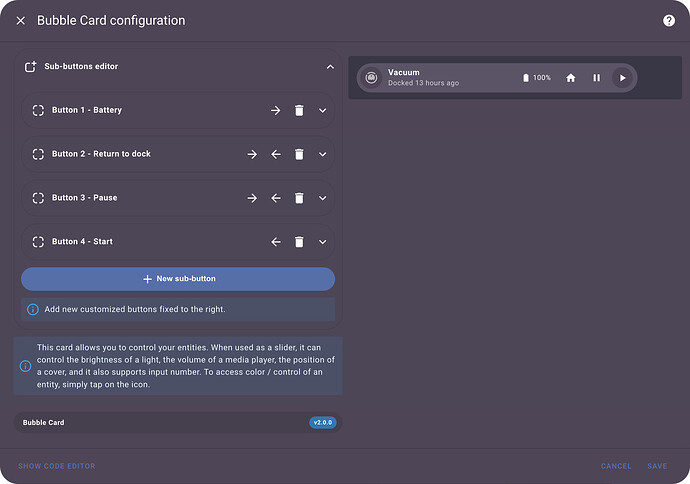
Task: Move Button 4 - Start left
Action: tap(275, 242)
